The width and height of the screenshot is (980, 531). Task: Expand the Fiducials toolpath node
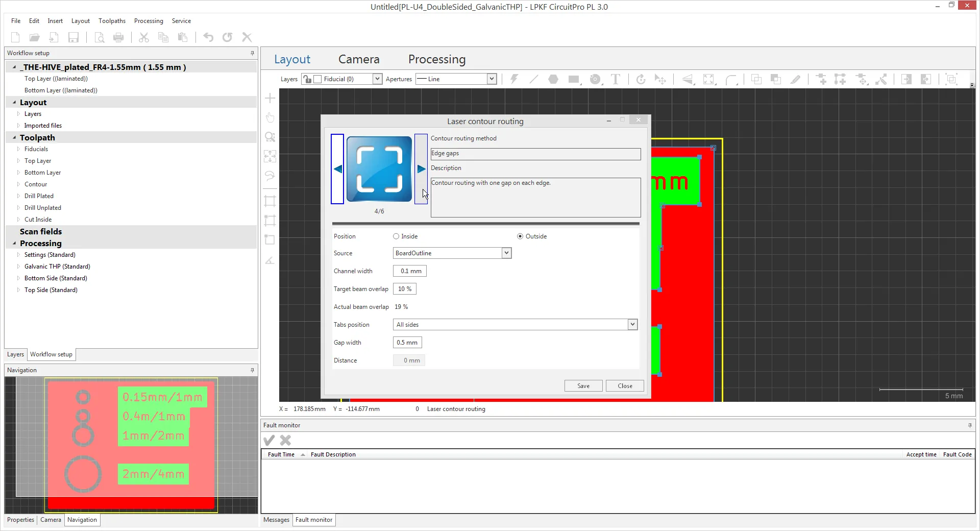[x=18, y=149]
